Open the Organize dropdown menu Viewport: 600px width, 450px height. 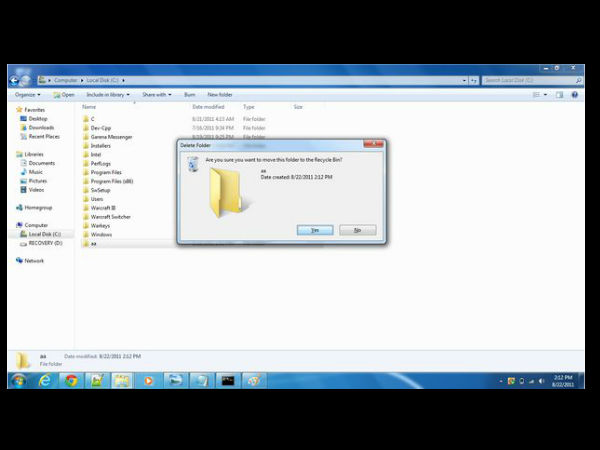pos(27,95)
